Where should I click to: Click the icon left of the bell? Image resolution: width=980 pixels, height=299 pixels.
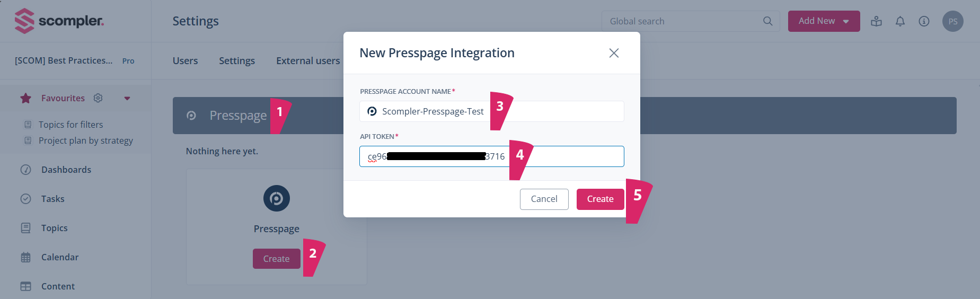pyautogui.click(x=876, y=21)
